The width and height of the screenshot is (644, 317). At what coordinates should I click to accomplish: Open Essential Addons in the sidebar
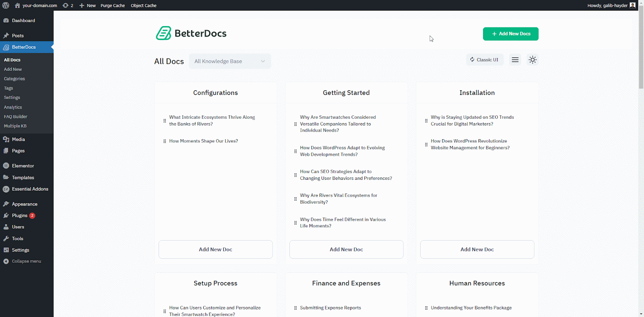coord(27,189)
